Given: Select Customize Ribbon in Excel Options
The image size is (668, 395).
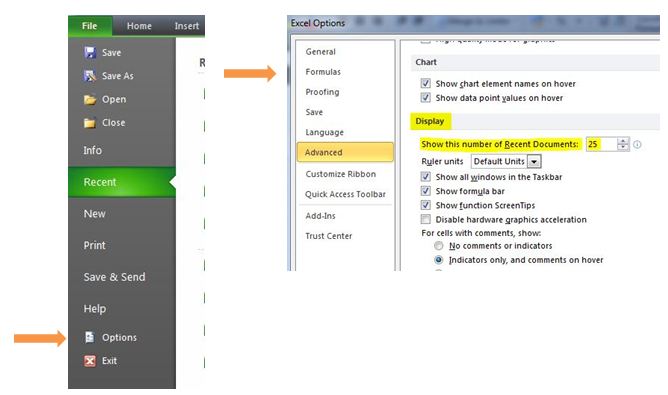Looking at the screenshot, I should (x=341, y=174).
